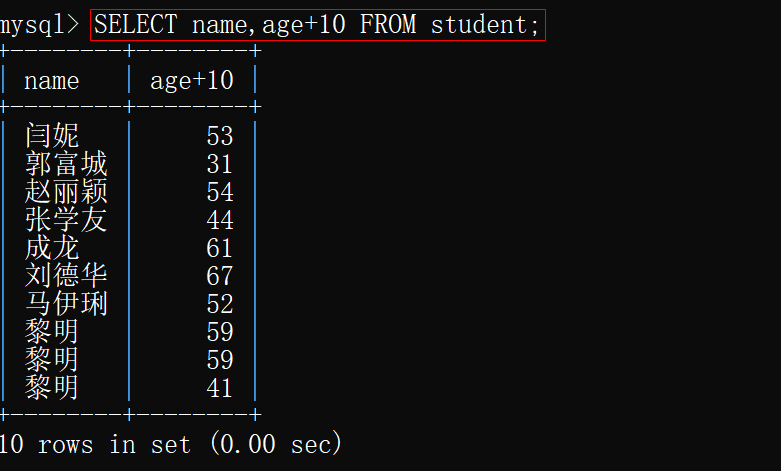Select the name 马伊琍

point(66,303)
